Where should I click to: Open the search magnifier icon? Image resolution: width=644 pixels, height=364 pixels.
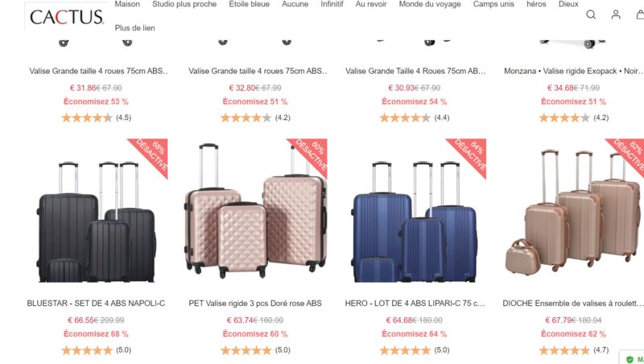pos(591,14)
